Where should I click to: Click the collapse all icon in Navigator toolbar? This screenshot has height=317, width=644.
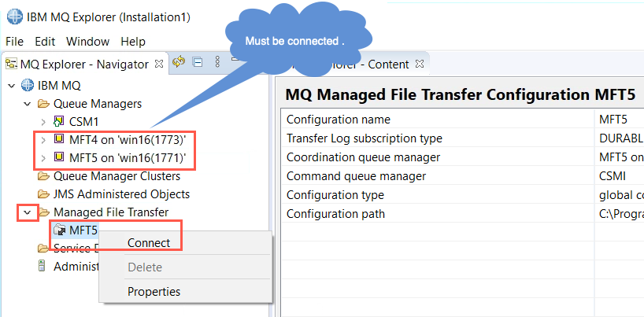pos(198,62)
